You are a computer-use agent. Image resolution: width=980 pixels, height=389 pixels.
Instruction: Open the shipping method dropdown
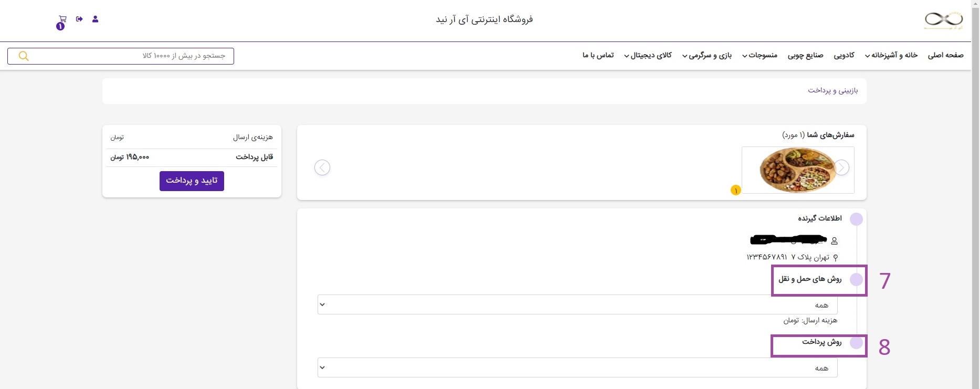click(x=577, y=304)
